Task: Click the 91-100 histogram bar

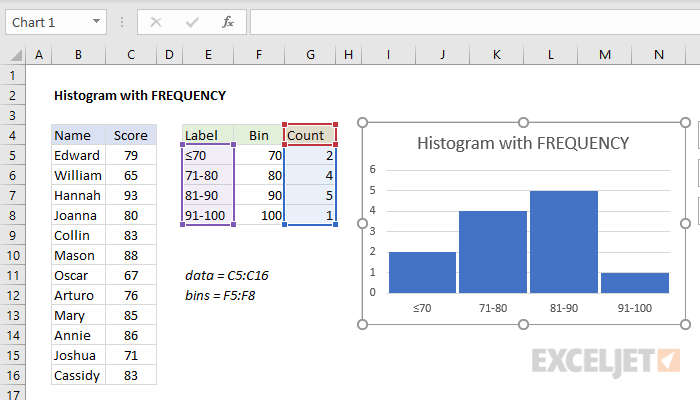Action: coord(635,283)
